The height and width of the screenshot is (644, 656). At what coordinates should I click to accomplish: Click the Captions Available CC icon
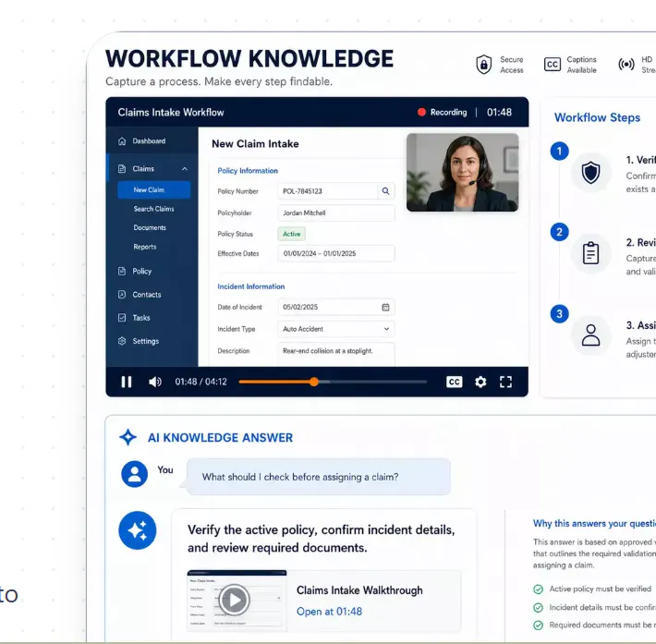tap(553, 65)
